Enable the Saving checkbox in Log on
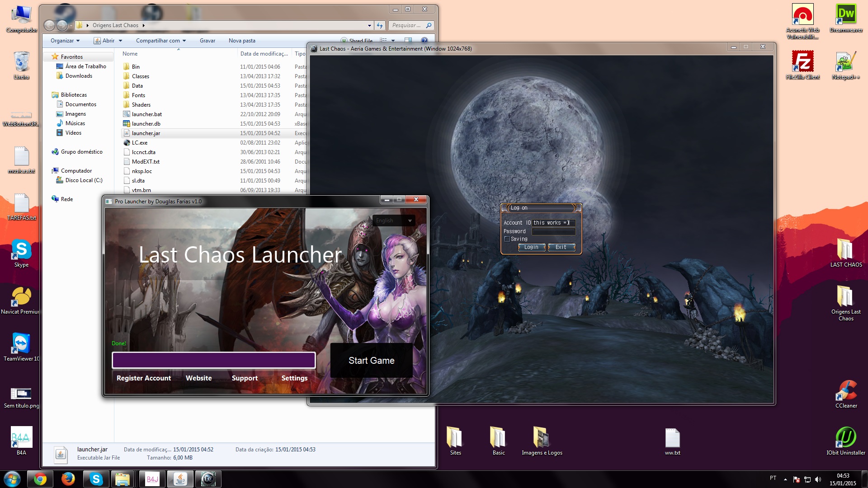The width and height of the screenshot is (868, 488). tap(507, 239)
